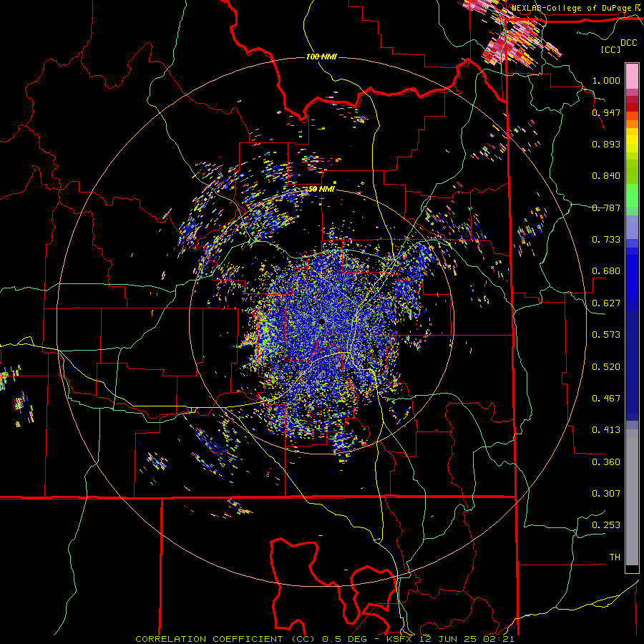
Task: Click the 0.520 scale value
Action: pos(606,367)
